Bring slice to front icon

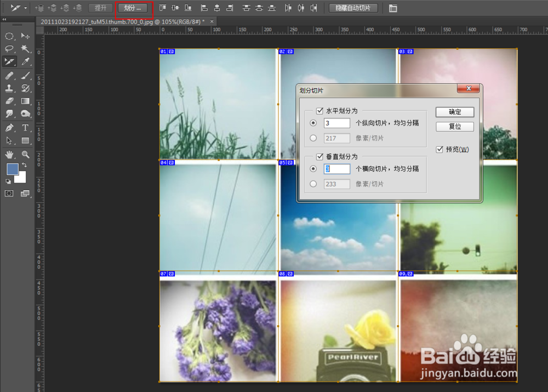(39, 8)
